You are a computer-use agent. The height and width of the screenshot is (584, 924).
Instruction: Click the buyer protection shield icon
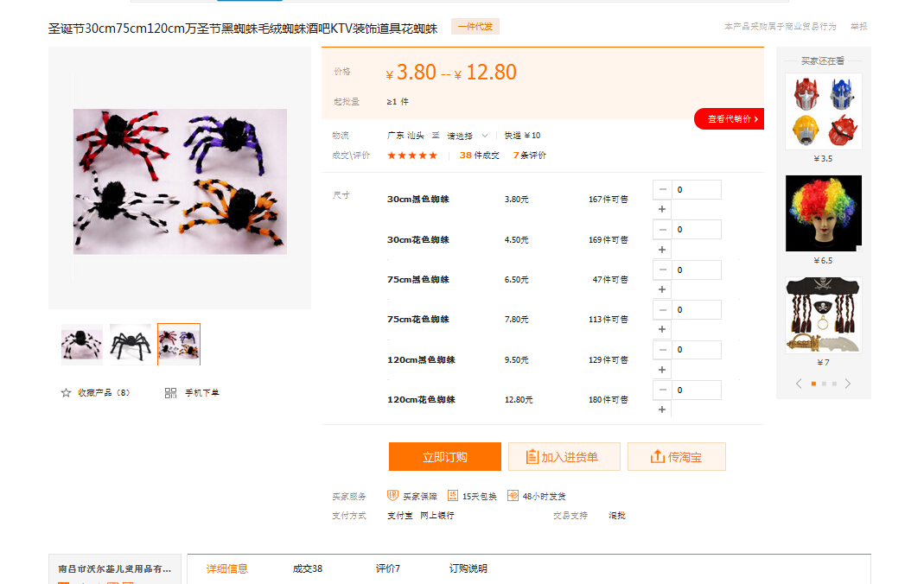[x=392, y=496]
